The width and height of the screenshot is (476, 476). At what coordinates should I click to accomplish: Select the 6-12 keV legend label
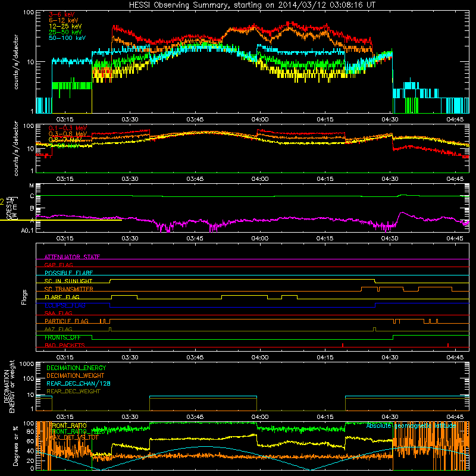64,20
